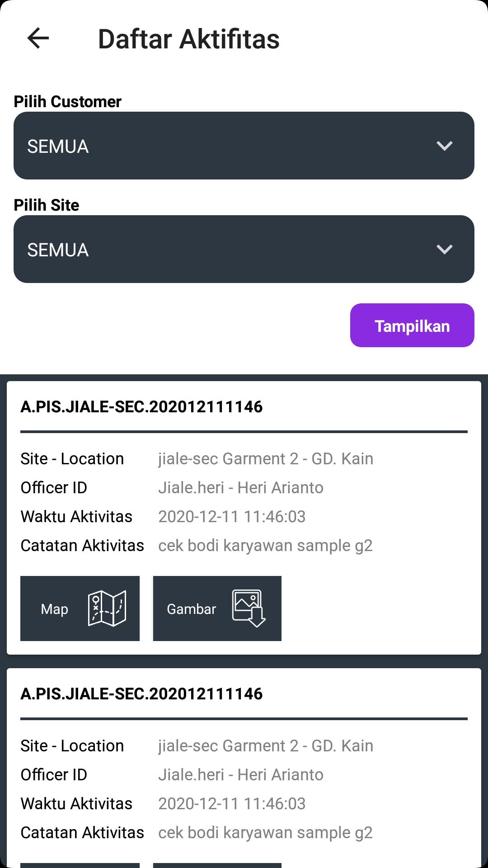The image size is (488, 868).
Task: Tap the Tampilkan button
Action: click(412, 325)
